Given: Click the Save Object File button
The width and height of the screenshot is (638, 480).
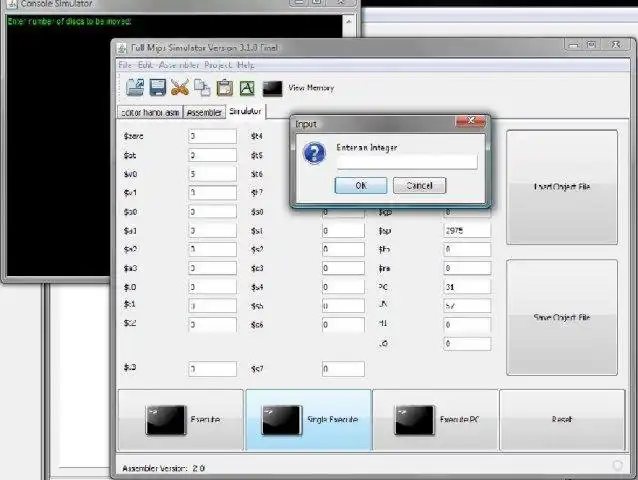Looking at the screenshot, I should click(562, 317).
